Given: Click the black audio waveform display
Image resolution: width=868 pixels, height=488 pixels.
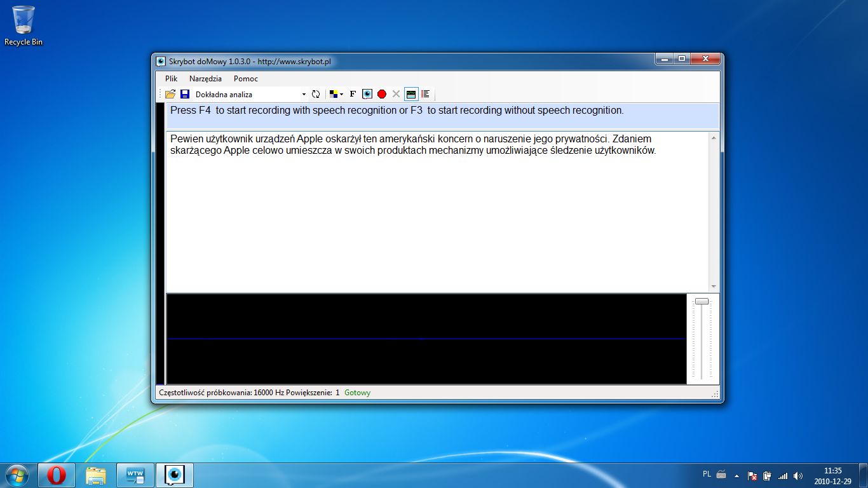Looking at the screenshot, I should point(426,339).
